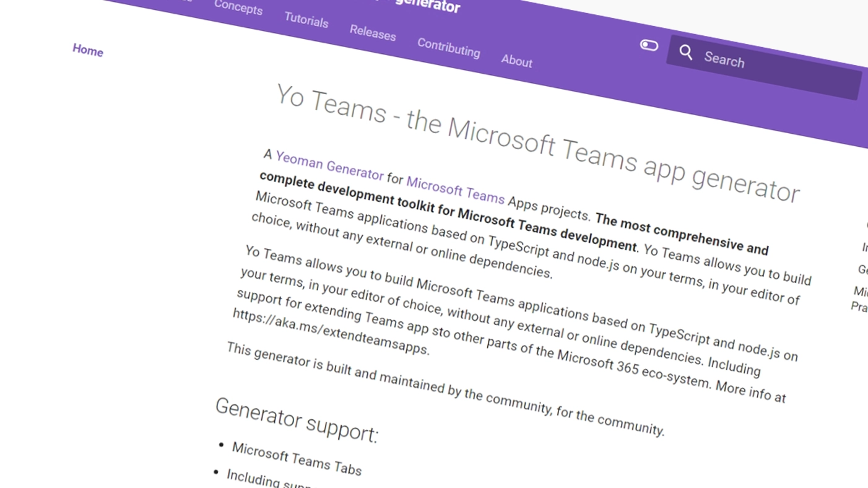Focus the Search input field
The image size is (868, 488).
pos(763,68)
